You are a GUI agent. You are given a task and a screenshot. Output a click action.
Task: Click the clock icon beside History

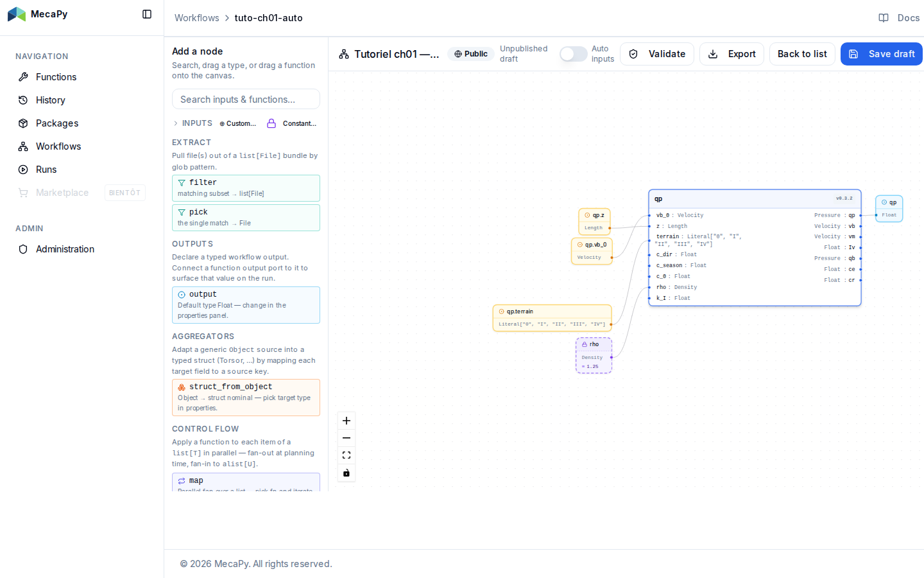tap(23, 100)
